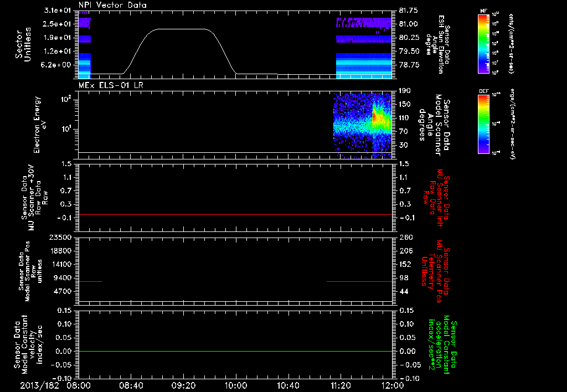Click the 10:00 time axis label
The width and height of the screenshot is (567, 392).
[236, 385]
